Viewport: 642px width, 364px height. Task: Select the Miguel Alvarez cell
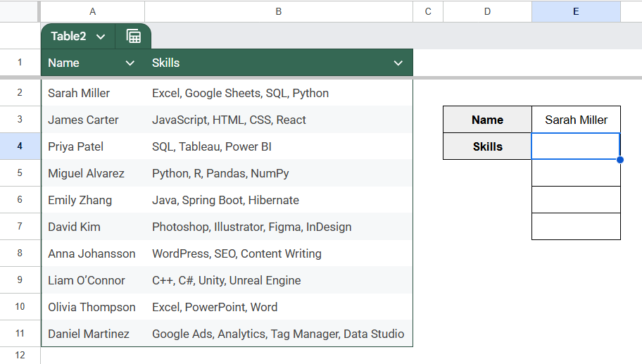point(92,173)
